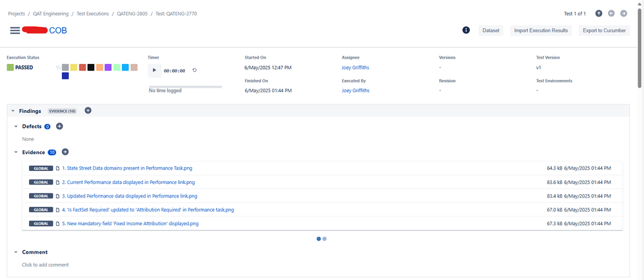Open evidence '3. Updated Performance data' file
The height and width of the screenshot is (280, 644).
[x=130, y=196]
